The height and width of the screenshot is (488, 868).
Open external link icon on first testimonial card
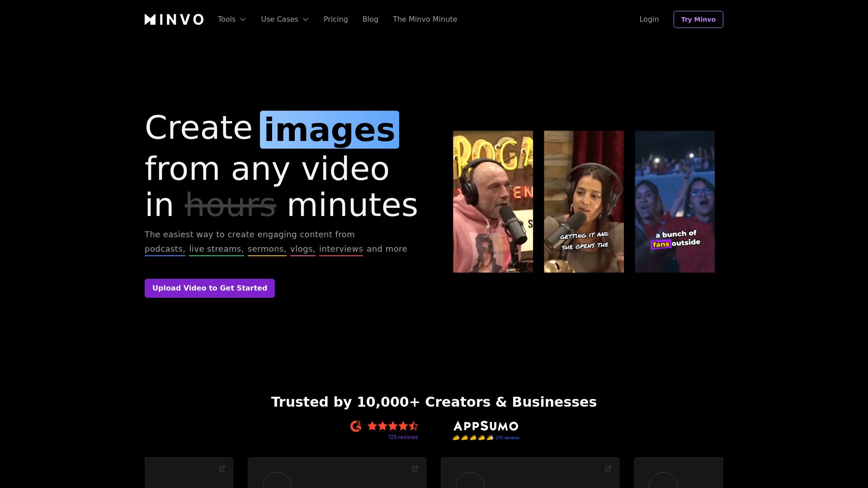coord(222,469)
